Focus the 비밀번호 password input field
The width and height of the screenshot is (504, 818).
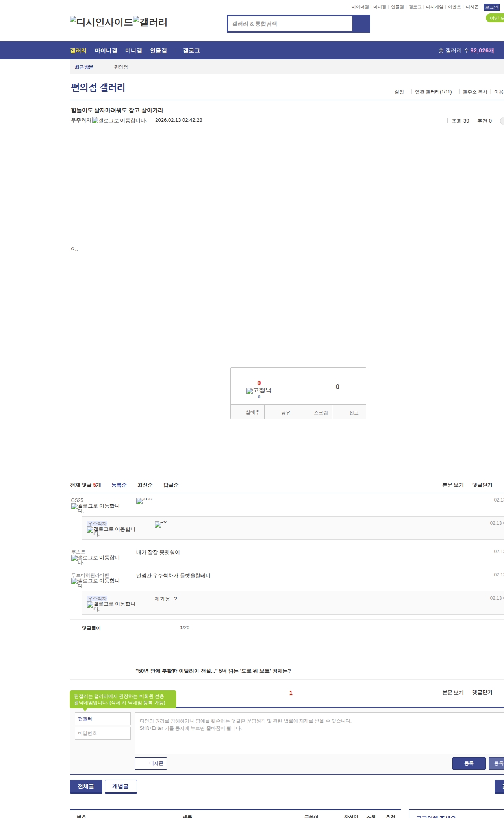click(x=102, y=733)
